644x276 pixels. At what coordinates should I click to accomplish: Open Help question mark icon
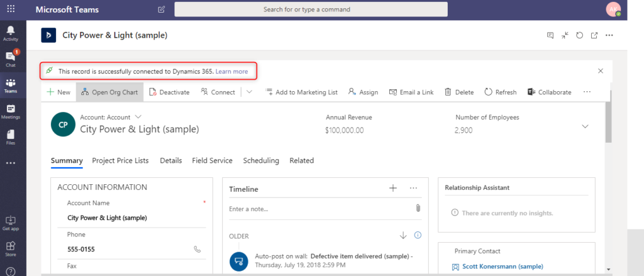pyautogui.click(x=11, y=272)
